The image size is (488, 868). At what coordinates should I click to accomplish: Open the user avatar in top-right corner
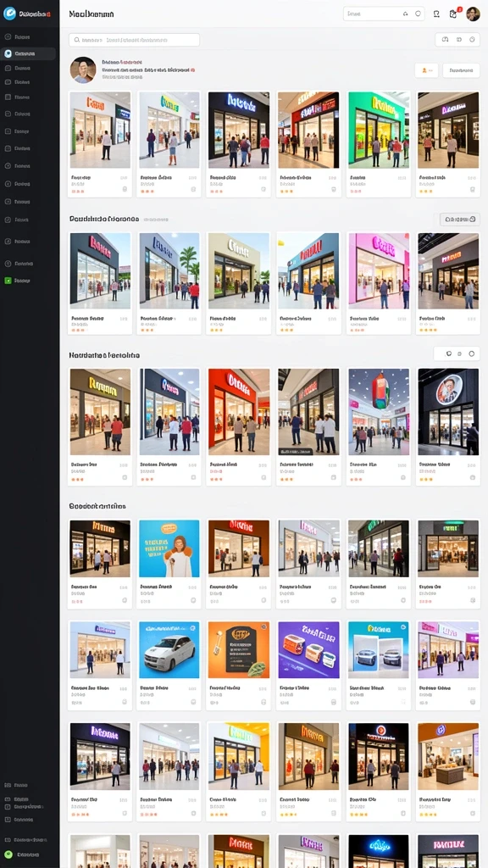473,14
